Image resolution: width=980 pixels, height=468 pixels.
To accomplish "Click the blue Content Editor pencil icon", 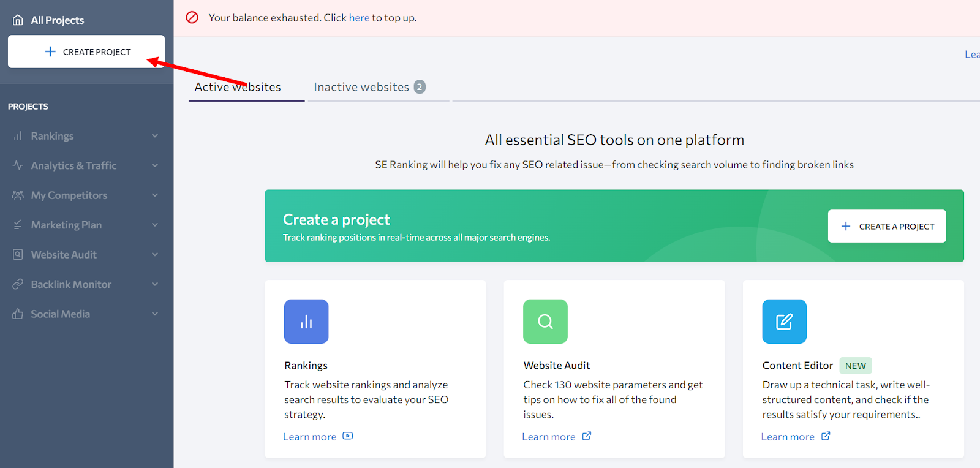I will point(784,322).
